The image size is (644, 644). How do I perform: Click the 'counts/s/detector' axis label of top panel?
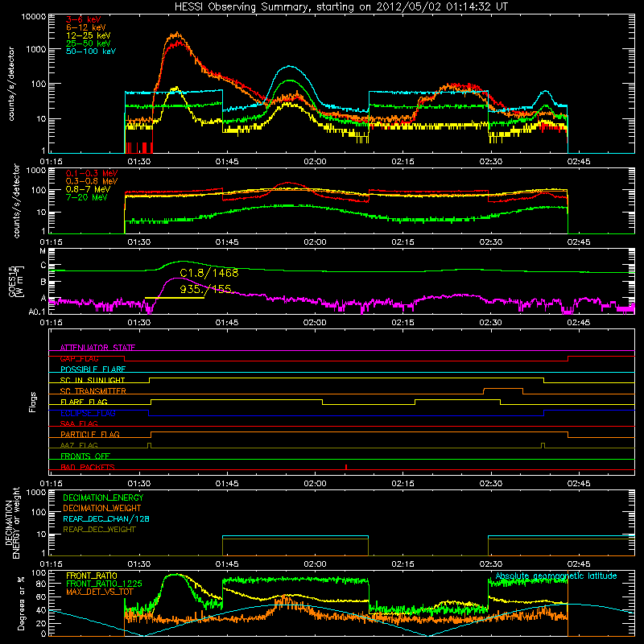click(x=11, y=84)
